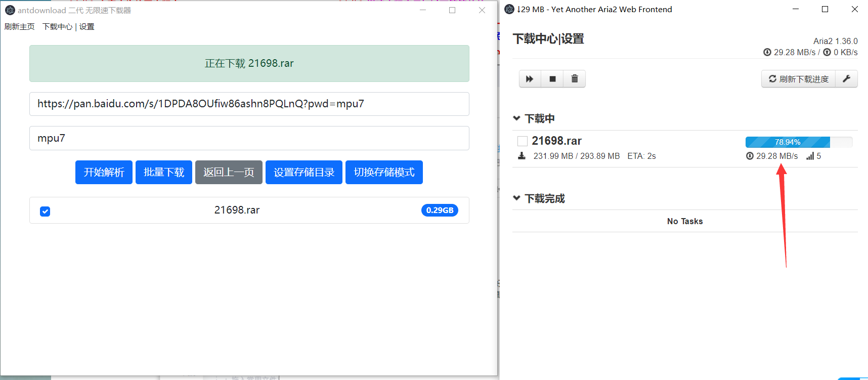Open the wrench settings icon

(x=846, y=79)
